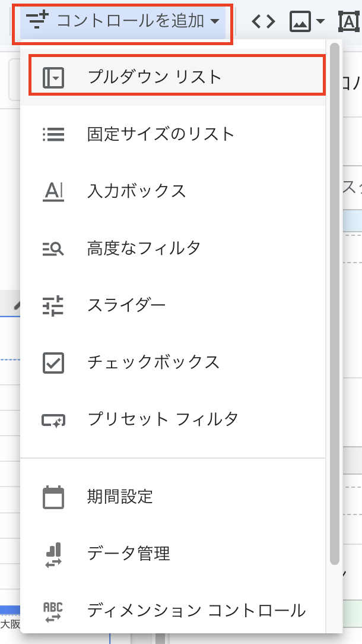Click the checkmark box icon in the menu
The width and height of the screenshot is (362, 644).
tap(53, 362)
